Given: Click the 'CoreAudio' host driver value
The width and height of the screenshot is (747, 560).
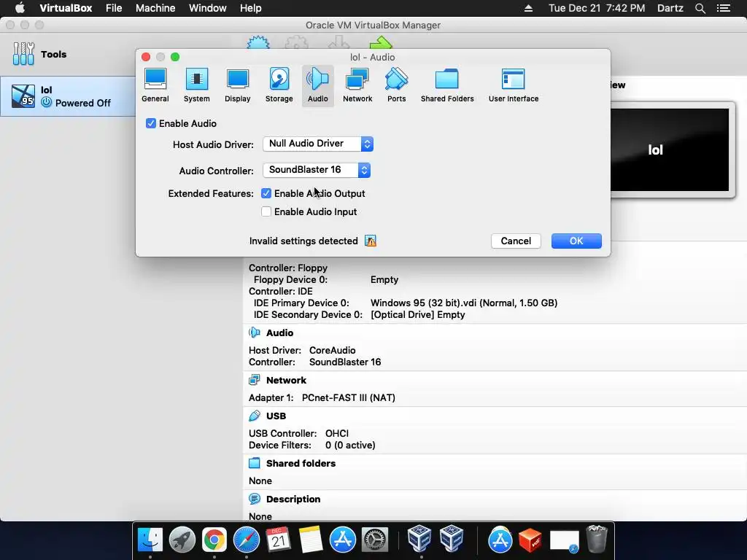Looking at the screenshot, I should (x=332, y=351).
